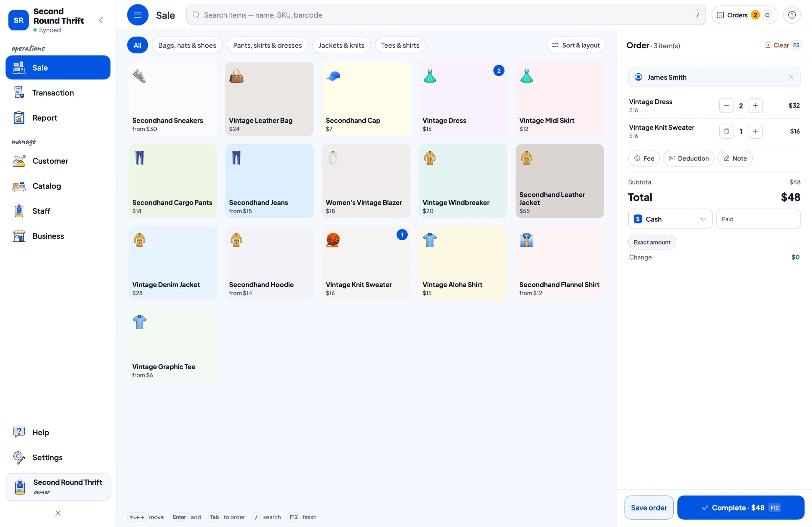This screenshot has height=527, width=812.
Task: Add Secondhand Cap to the order
Action: 366,99
